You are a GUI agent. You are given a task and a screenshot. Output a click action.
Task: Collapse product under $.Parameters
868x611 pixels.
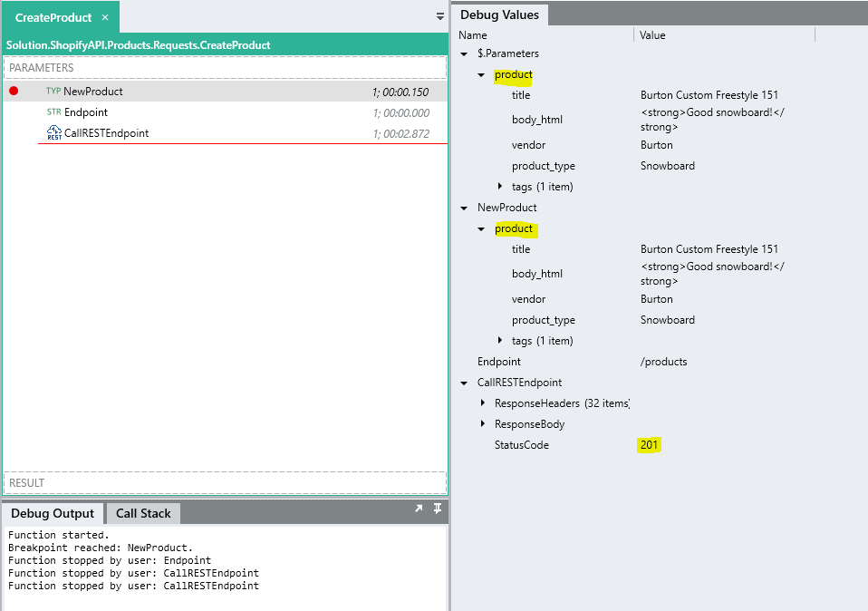pyautogui.click(x=481, y=74)
